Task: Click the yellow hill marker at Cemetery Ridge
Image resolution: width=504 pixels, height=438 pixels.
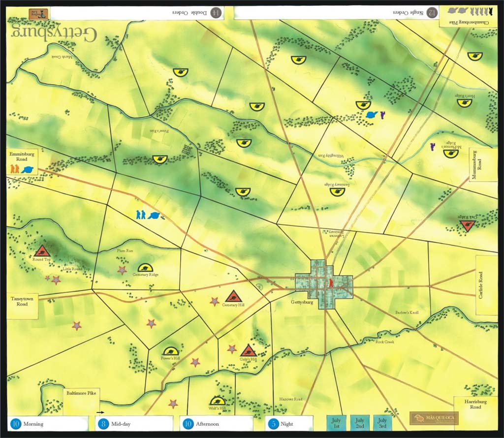Action: tap(145, 267)
